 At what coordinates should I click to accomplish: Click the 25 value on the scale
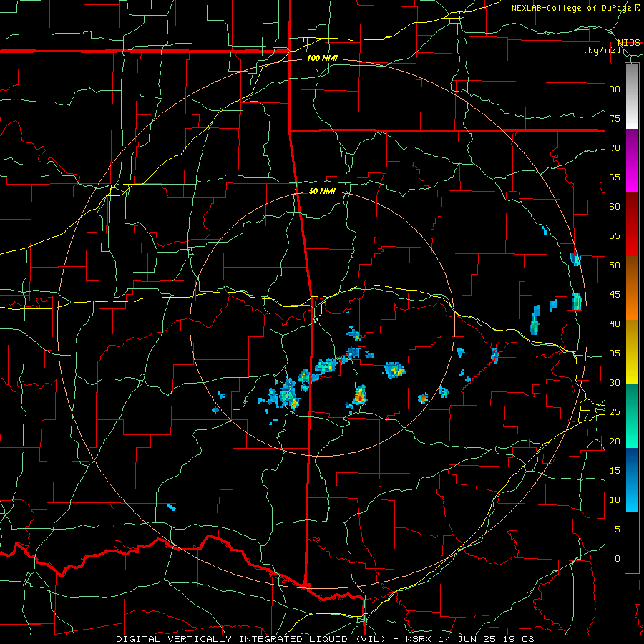coord(615,412)
